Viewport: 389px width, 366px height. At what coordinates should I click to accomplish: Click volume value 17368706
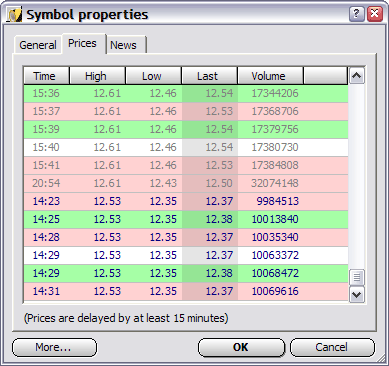275,111
